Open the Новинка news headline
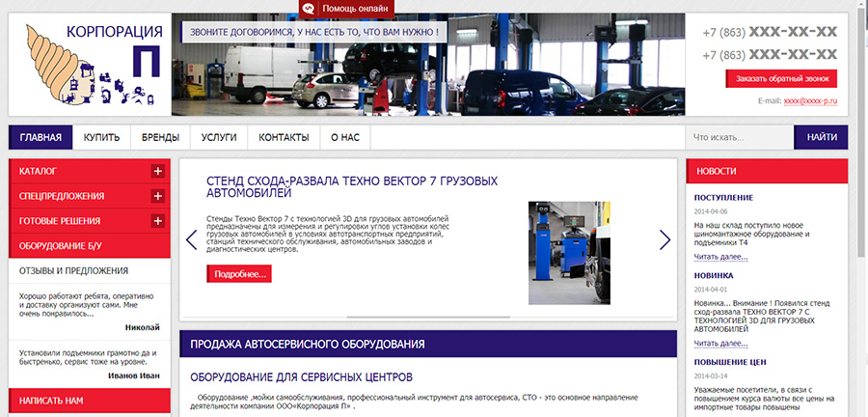 pyautogui.click(x=714, y=275)
